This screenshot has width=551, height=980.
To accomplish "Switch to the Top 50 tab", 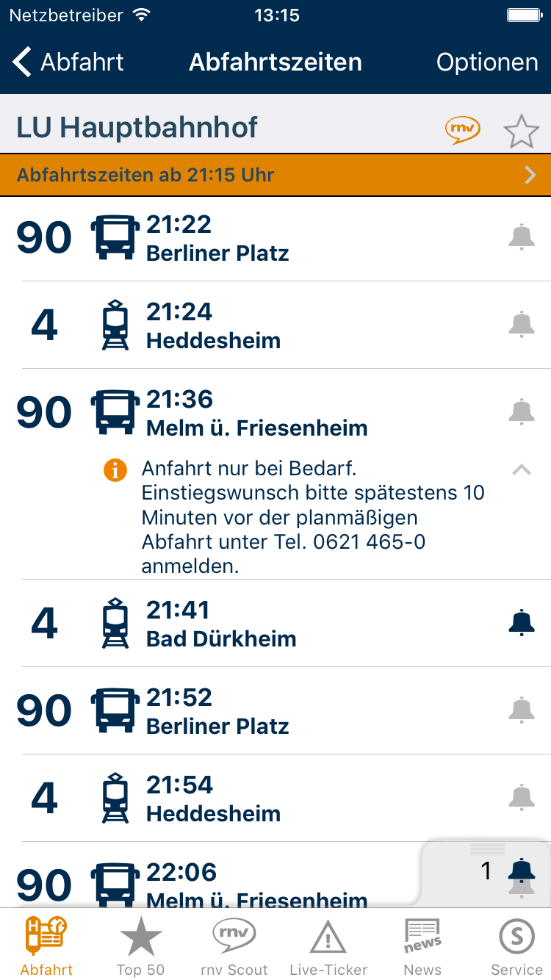I will coord(140,946).
